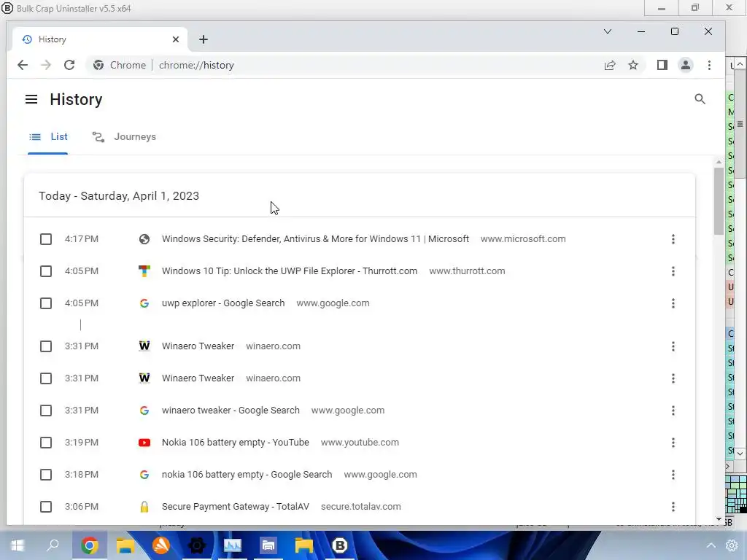Open actions menu for Secure Payment Gateway entry

[673, 507]
